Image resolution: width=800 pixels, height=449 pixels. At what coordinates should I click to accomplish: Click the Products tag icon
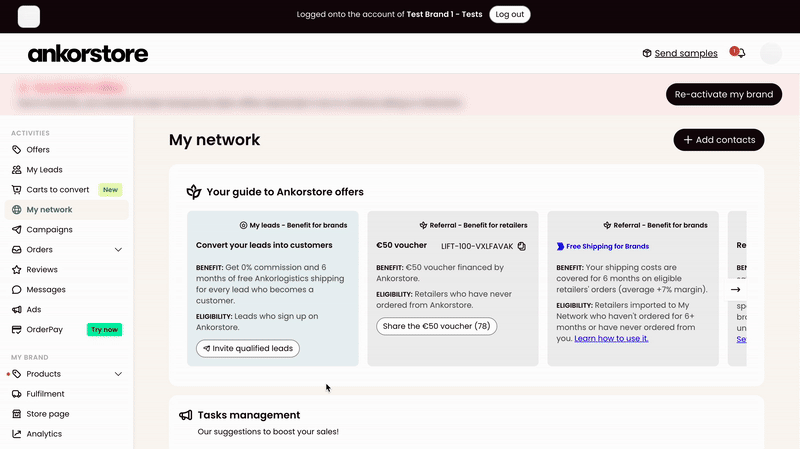click(16, 374)
